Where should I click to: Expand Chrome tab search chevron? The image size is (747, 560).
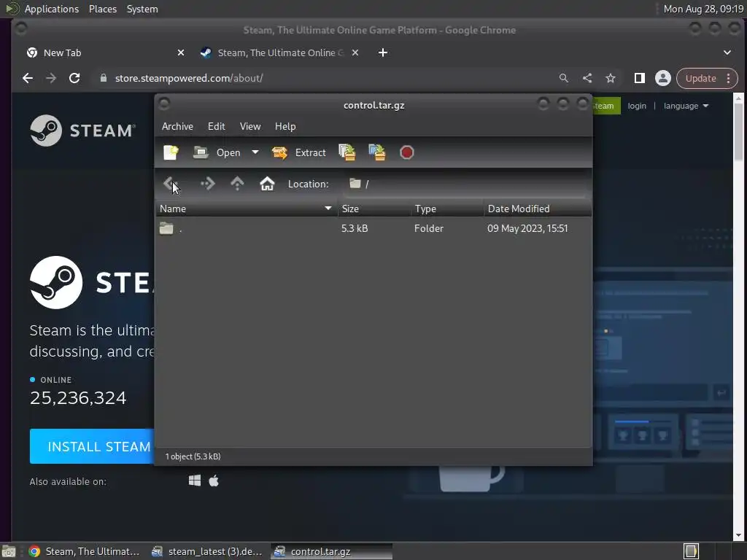click(x=727, y=52)
